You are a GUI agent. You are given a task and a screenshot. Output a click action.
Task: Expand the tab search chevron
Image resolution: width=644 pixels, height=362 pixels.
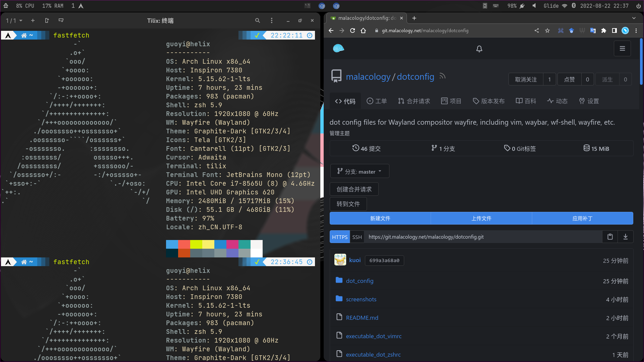(634, 18)
